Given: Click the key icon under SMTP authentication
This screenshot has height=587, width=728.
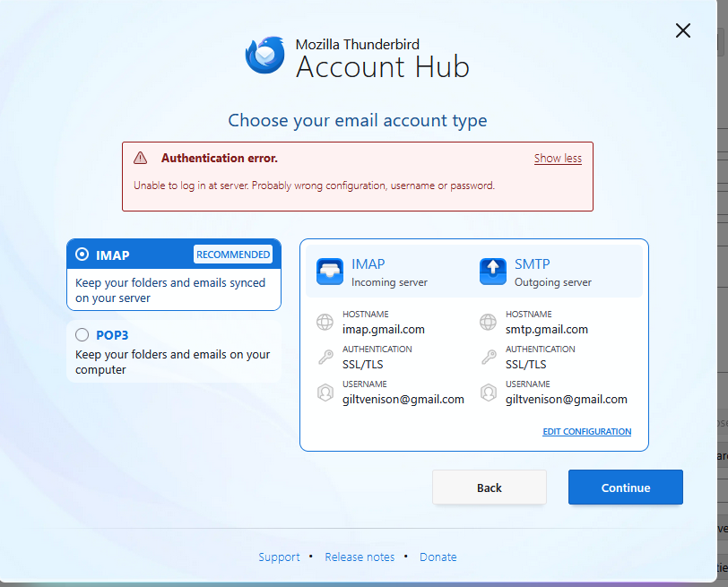Looking at the screenshot, I should pos(488,357).
